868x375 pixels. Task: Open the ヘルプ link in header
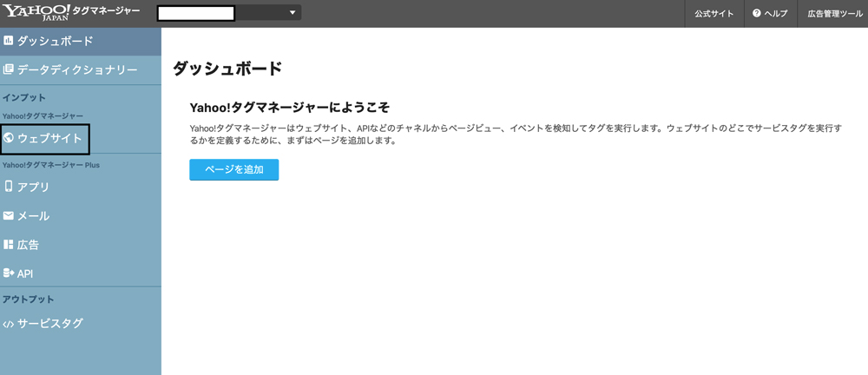(769, 14)
